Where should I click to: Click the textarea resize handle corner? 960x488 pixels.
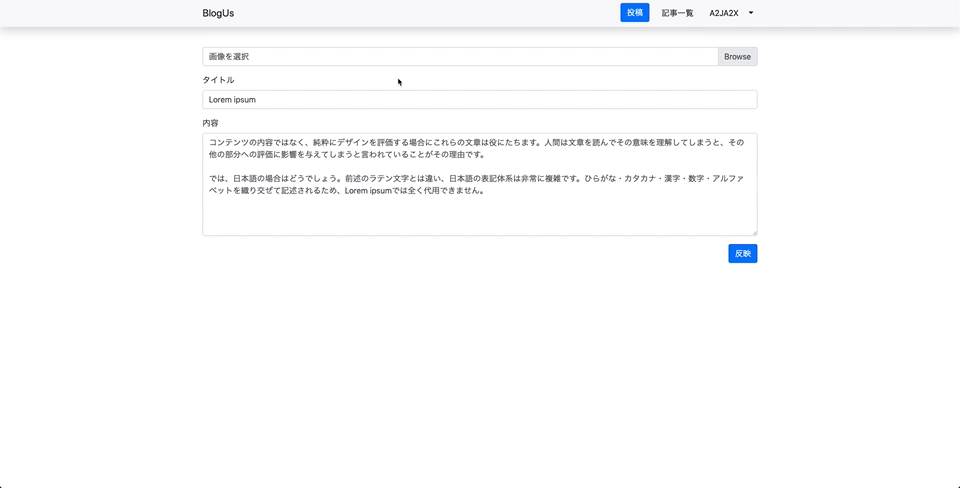[x=754, y=233]
